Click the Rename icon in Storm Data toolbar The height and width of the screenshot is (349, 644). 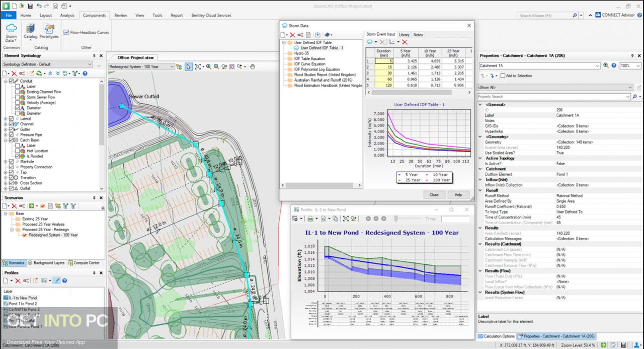(300, 35)
